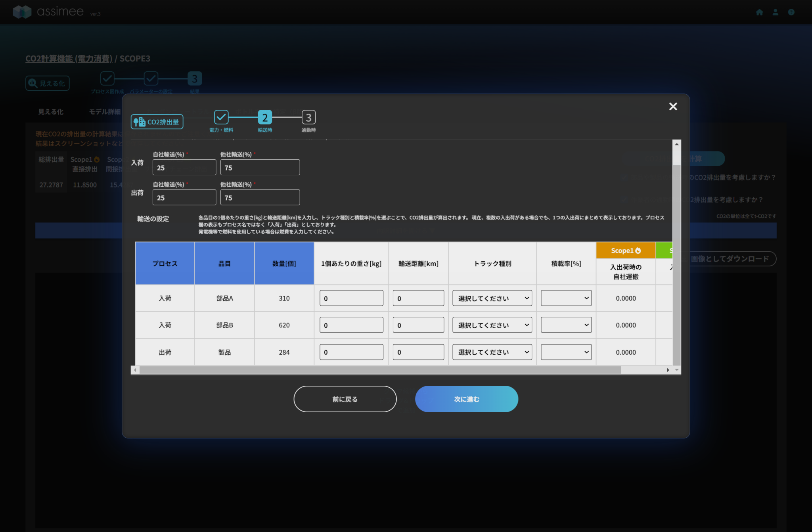This screenshot has width=812, height=532.
Task: Click 次に進む button
Action: click(x=466, y=399)
